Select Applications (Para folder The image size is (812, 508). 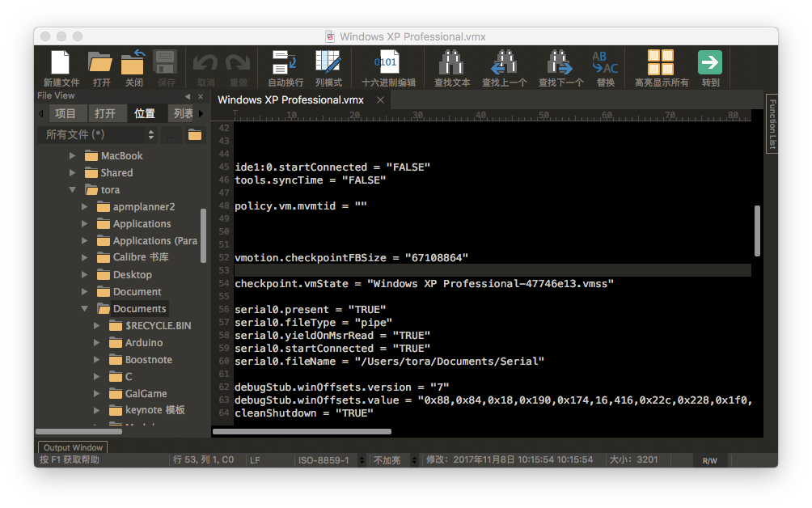pyautogui.click(x=147, y=241)
